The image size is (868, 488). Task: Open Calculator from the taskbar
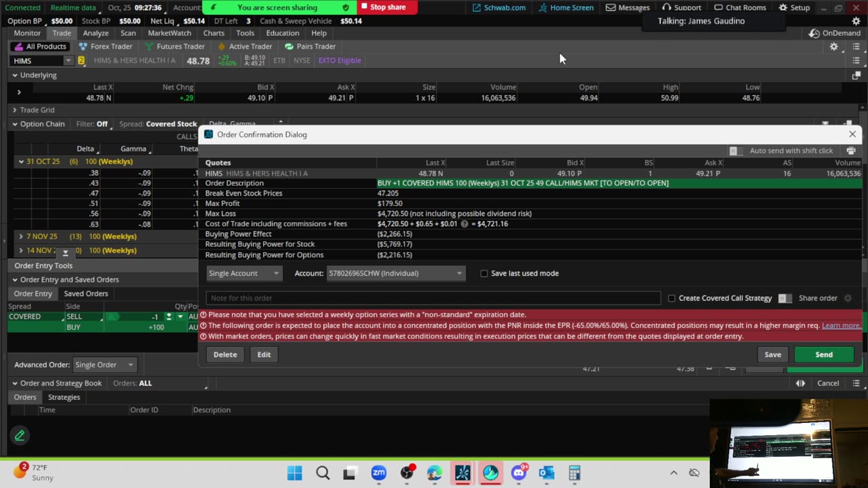click(x=574, y=473)
